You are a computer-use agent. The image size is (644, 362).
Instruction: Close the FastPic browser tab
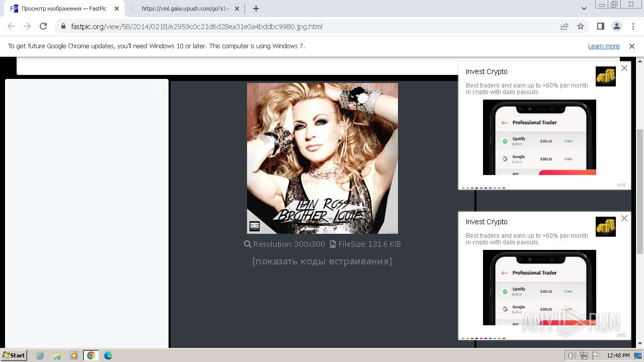pos(117,9)
